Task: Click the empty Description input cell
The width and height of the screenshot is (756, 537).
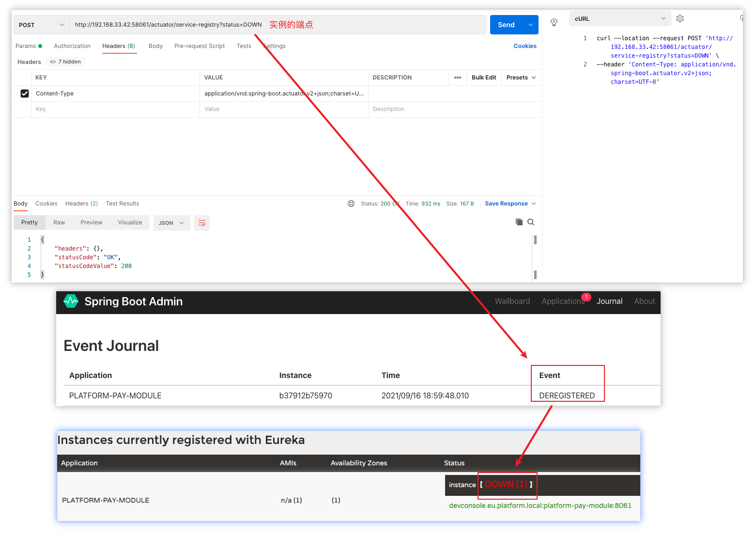Action: point(455,109)
